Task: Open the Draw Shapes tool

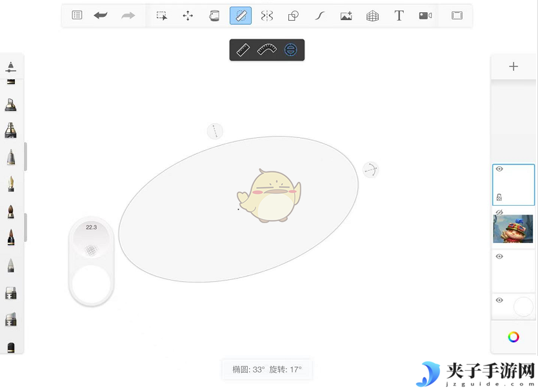Action: tap(294, 15)
